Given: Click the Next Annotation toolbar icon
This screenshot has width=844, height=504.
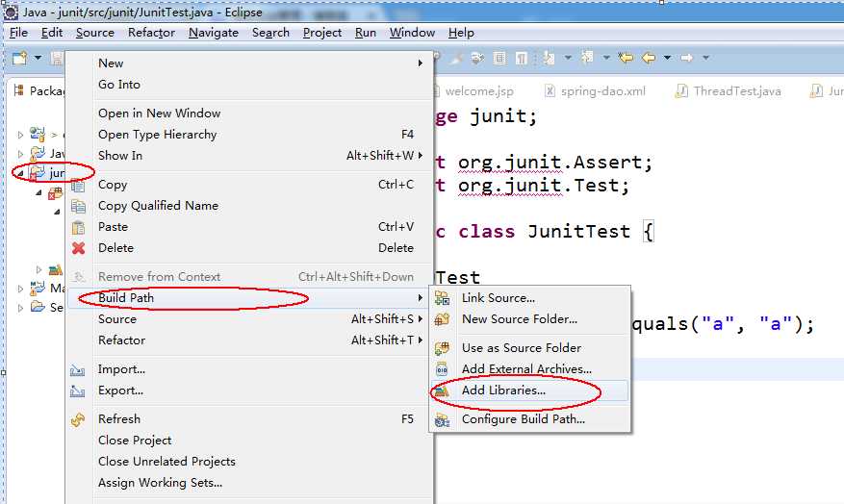Looking at the screenshot, I should [x=549, y=58].
